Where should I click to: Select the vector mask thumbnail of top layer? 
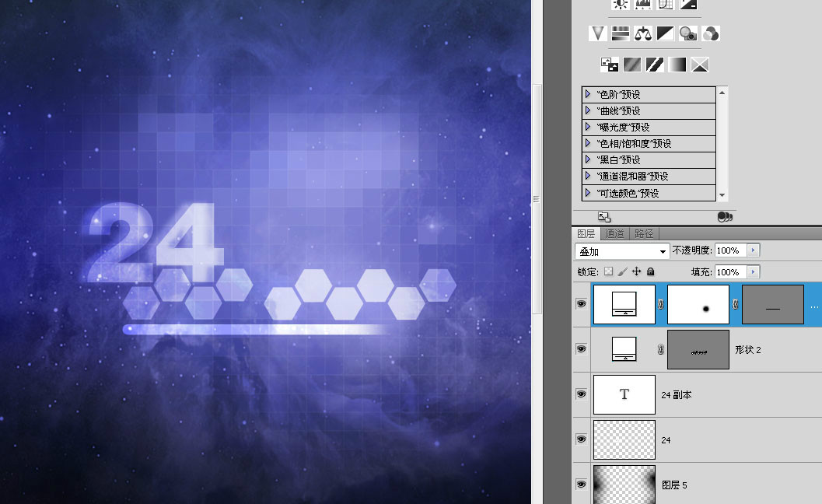point(773,304)
